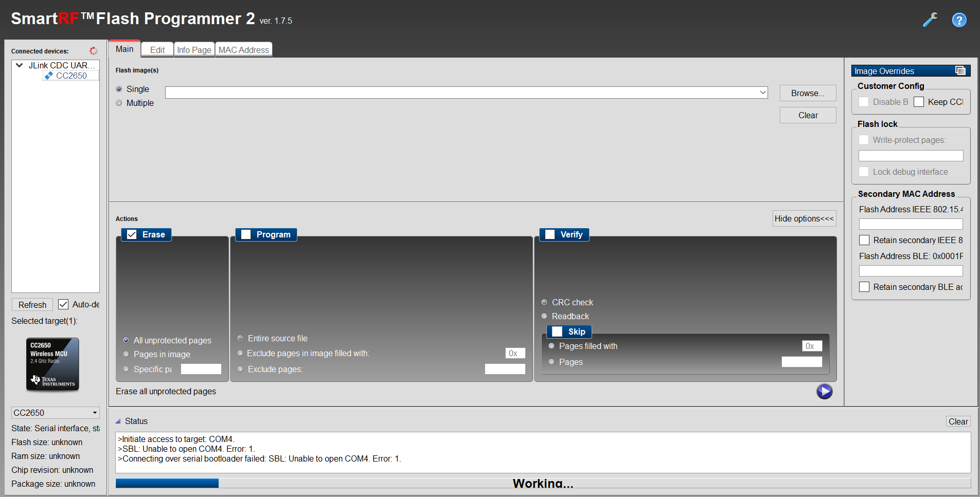Click the Exclude pages input field
The height and width of the screenshot is (497, 980).
505,369
